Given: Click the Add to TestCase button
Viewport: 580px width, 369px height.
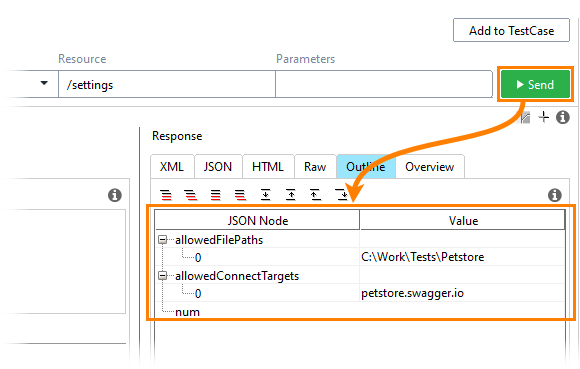Looking at the screenshot, I should (x=511, y=30).
